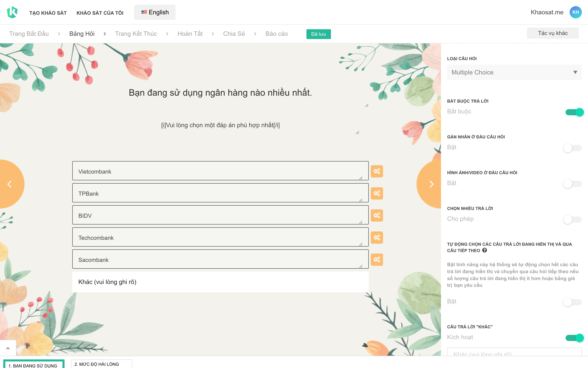
Task: Enable Hình ảnh/Video ở đầu câu hỏi switch
Action: click(x=572, y=184)
